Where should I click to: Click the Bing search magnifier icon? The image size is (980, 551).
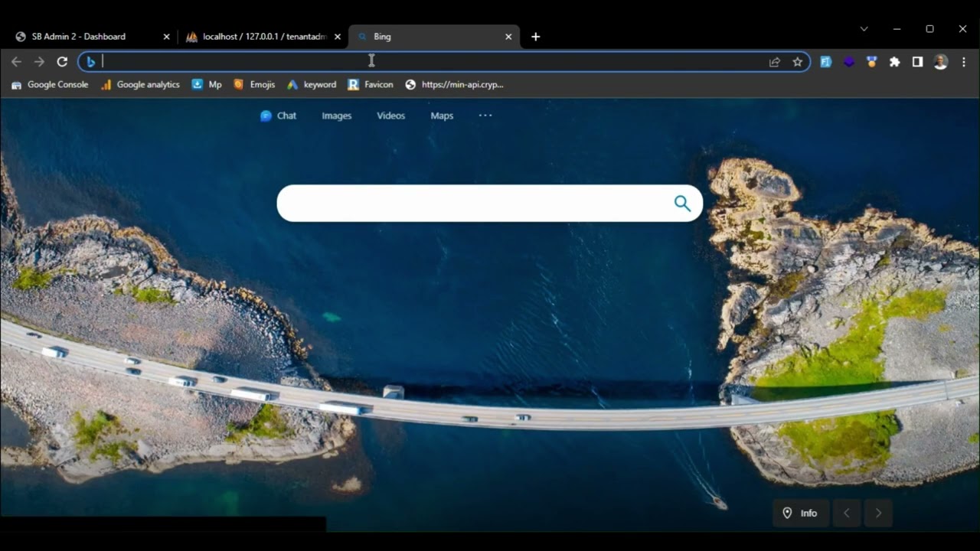point(682,204)
